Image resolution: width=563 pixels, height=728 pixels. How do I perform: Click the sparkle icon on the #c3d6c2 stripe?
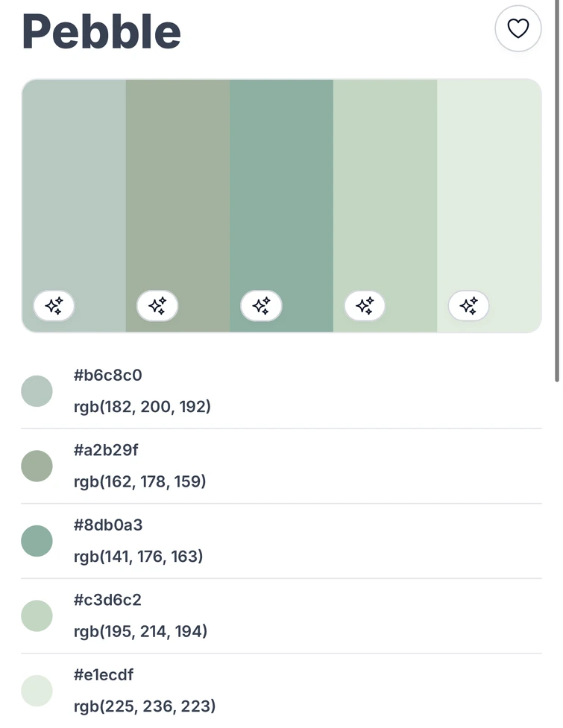pos(364,306)
